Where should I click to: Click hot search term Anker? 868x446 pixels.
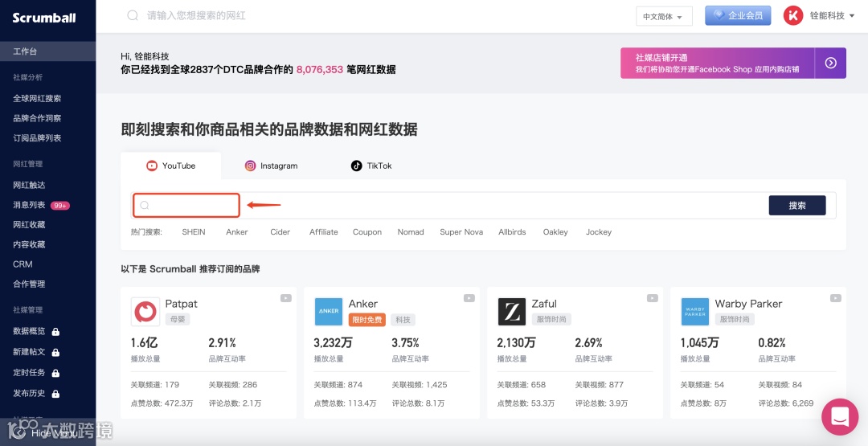point(237,232)
